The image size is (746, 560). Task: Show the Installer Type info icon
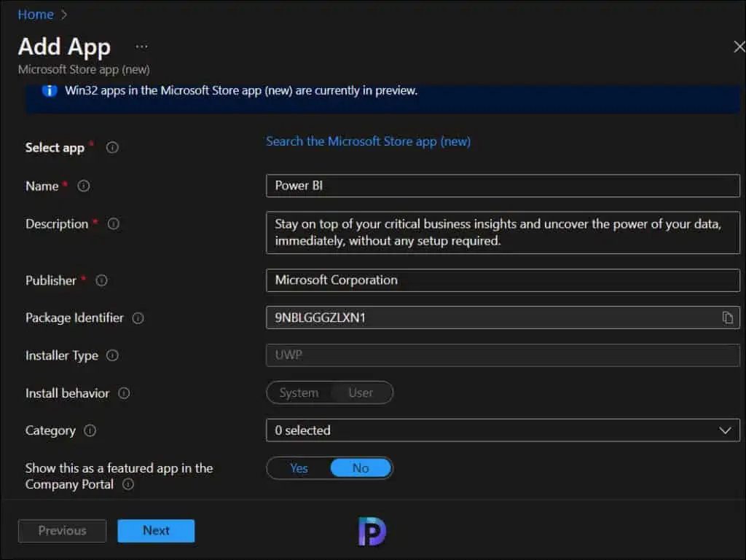tap(112, 355)
